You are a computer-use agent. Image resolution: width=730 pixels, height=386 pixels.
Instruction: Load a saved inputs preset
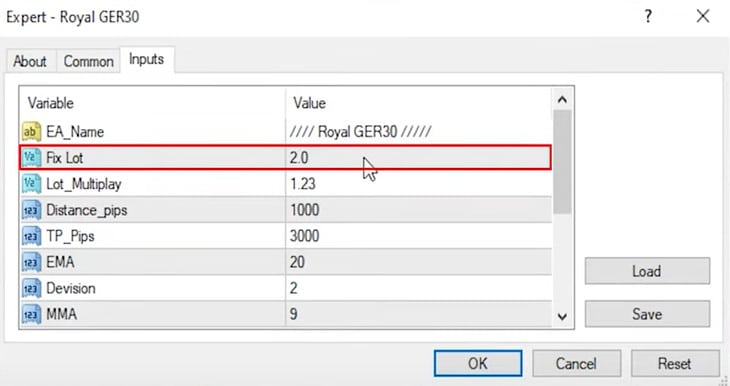pyautogui.click(x=647, y=271)
